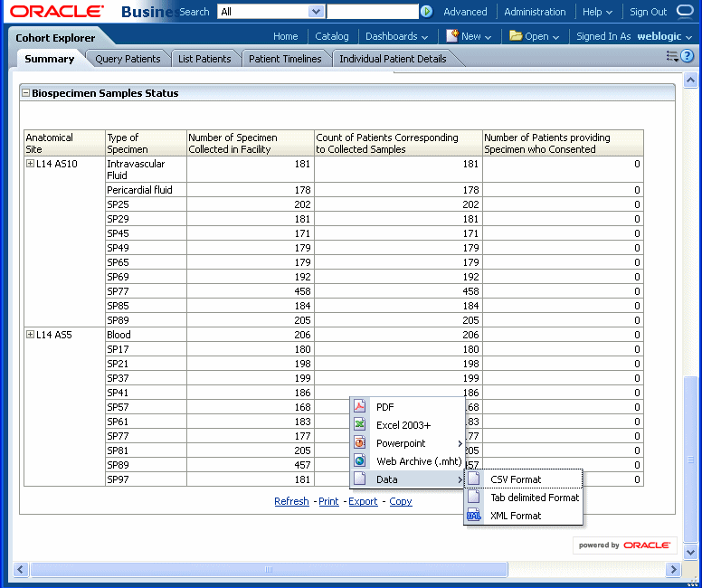702x588 pixels.
Task: Click the Powerpoint export icon
Action: (x=359, y=443)
